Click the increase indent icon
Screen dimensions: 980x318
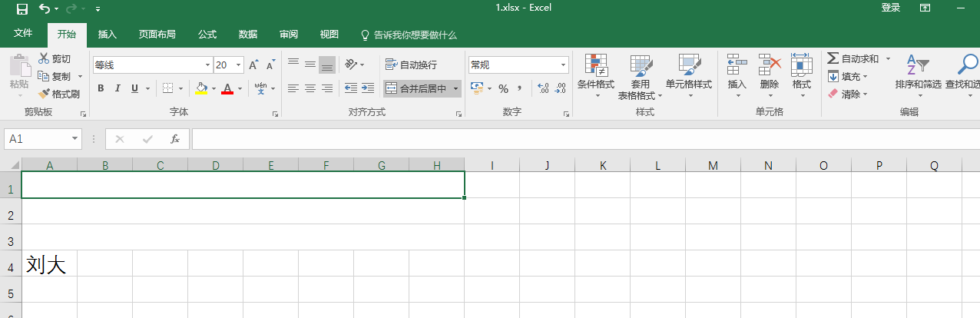coord(368,88)
